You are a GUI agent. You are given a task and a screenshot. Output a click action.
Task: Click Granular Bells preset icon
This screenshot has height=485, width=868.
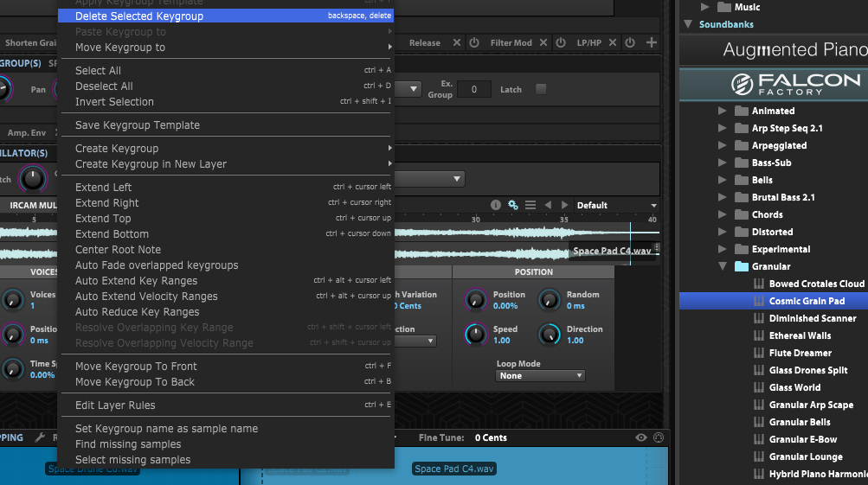tap(759, 422)
